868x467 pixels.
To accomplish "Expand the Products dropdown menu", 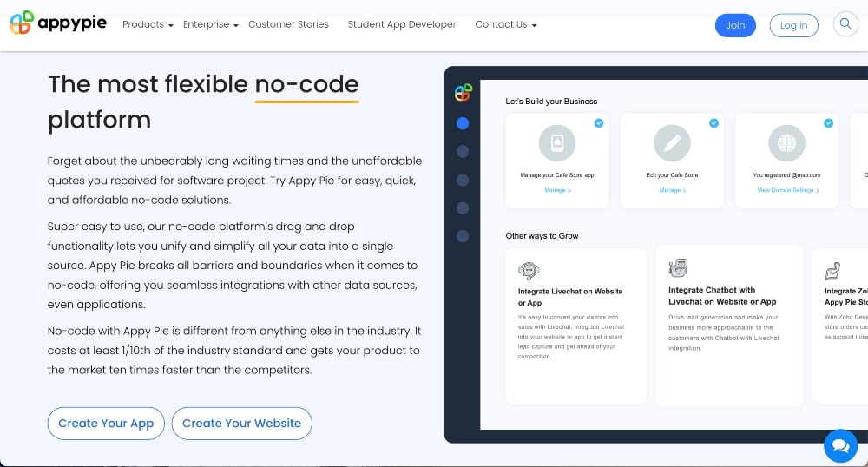I will pyautogui.click(x=148, y=24).
